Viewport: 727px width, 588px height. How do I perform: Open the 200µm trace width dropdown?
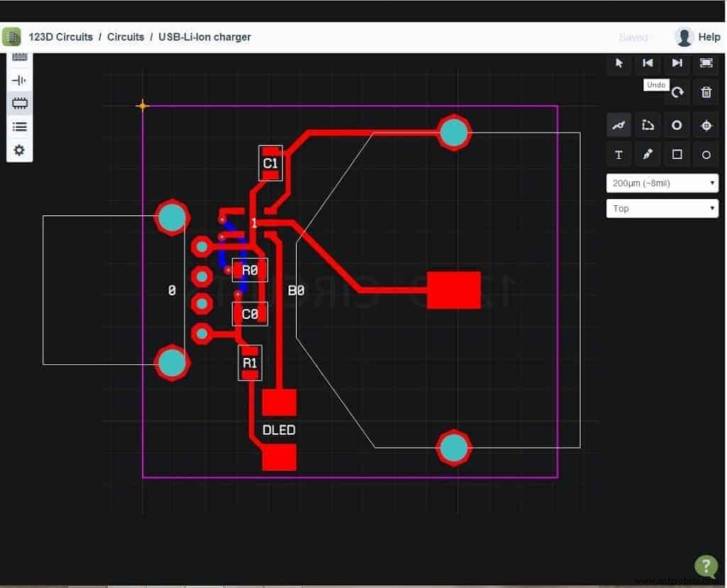(662, 183)
